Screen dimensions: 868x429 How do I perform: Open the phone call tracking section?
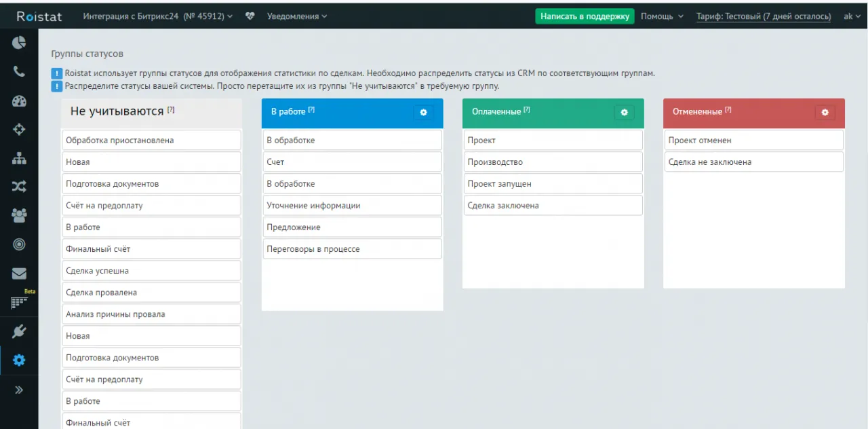[x=19, y=72]
